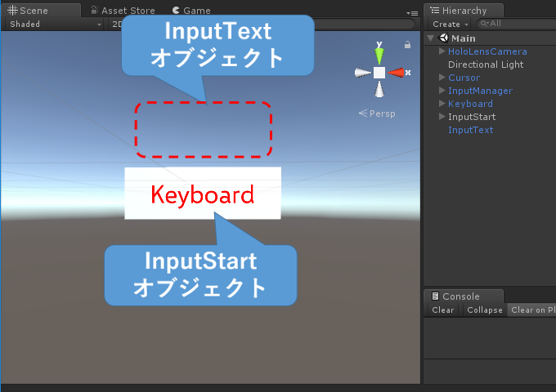
Task: Click the white Keyboard object in scene
Action: click(x=203, y=193)
